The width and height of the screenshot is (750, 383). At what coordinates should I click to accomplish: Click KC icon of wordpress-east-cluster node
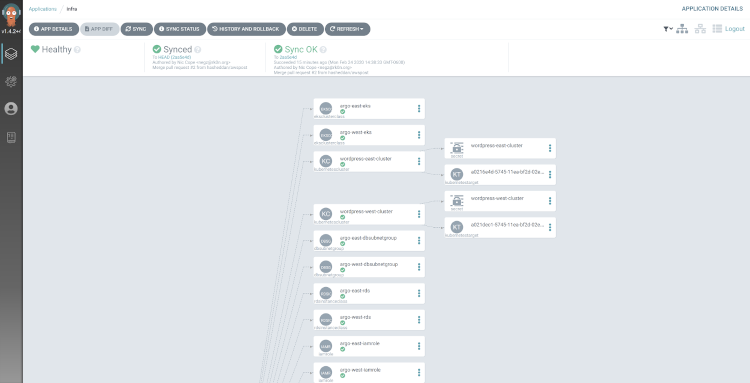point(326,161)
